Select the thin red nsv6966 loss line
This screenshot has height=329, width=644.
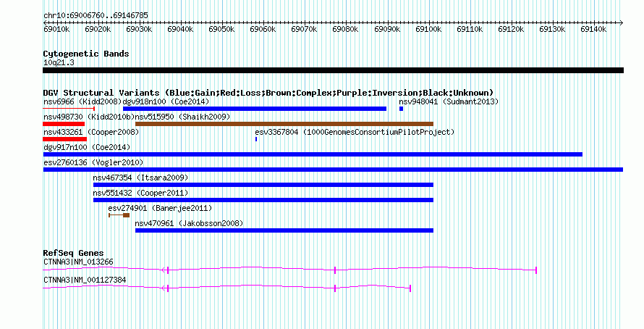[69, 109]
